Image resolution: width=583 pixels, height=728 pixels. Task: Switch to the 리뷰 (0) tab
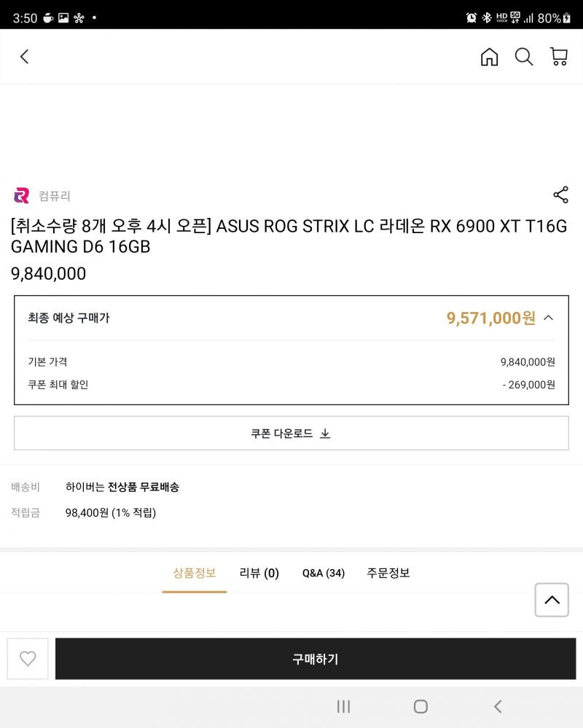click(259, 574)
